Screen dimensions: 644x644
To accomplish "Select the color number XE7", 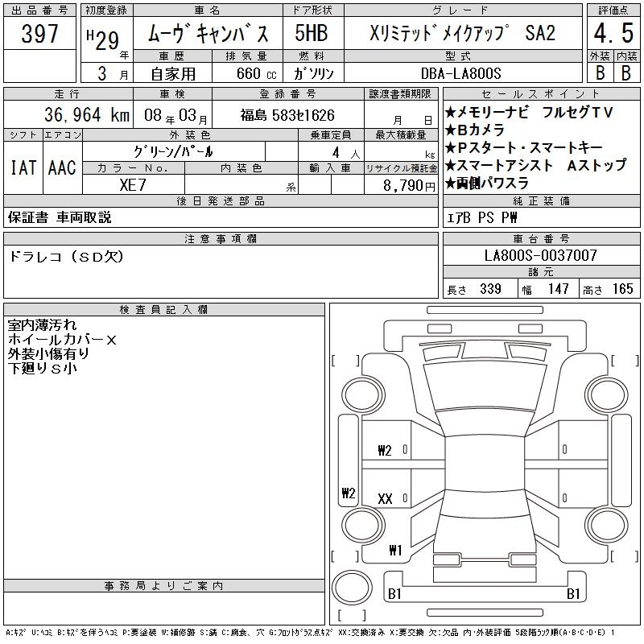I will pos(133,185).
